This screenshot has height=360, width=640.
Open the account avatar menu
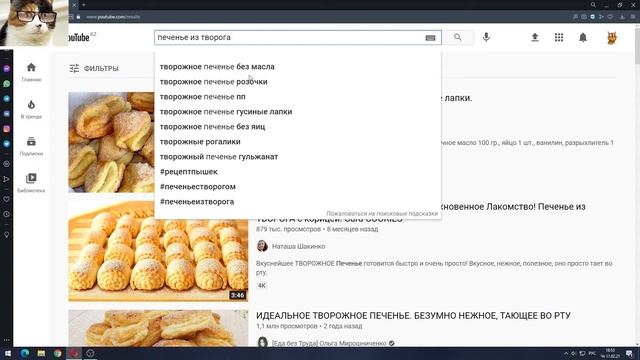pyautogui.click(x=611, y=38)
